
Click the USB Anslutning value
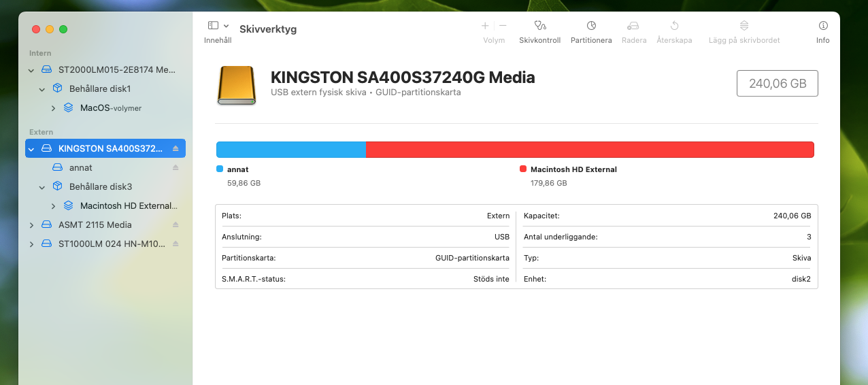(x=502, y=237)
